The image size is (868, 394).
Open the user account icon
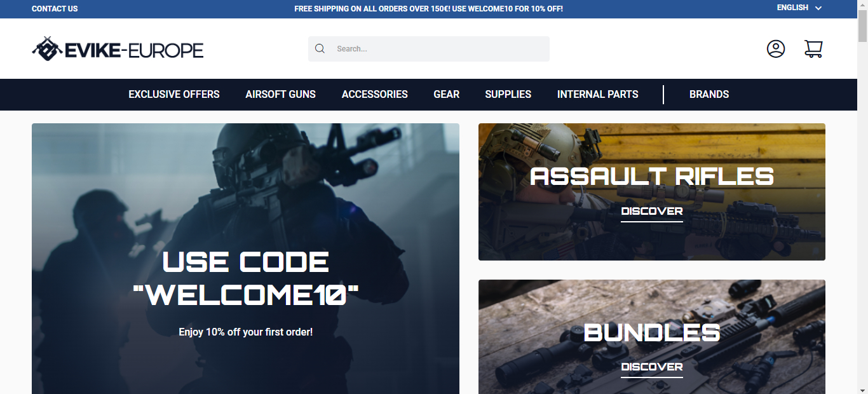tap(775, 48)
